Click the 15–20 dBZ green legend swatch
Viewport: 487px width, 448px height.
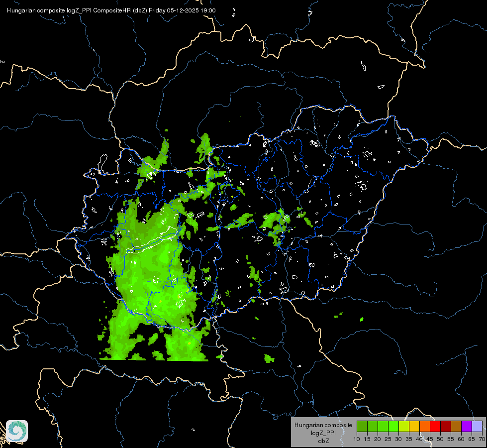(x=373, y=426)
